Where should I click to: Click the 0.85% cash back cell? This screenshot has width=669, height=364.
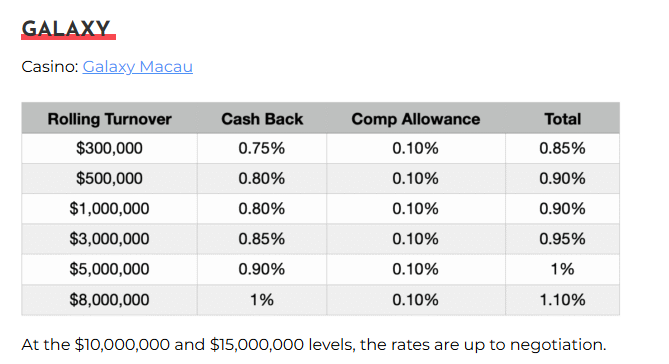tap(262, 239)
